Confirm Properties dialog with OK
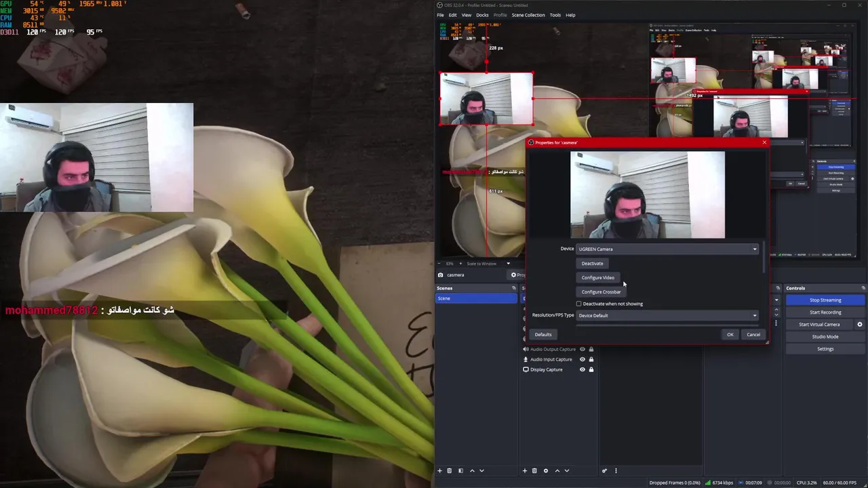The height and width of the screenshot is (488, 868). 730,334
